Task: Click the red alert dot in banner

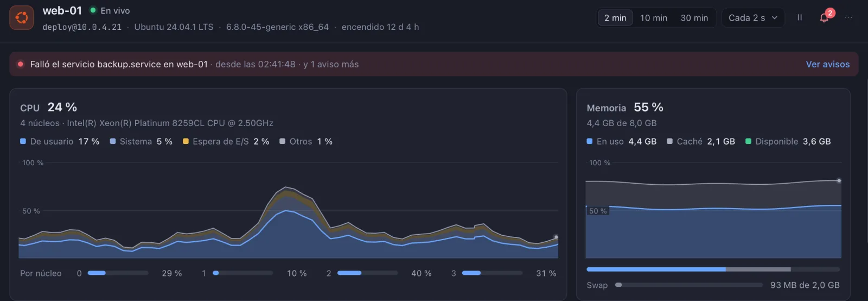Action: tap(21, 64)
